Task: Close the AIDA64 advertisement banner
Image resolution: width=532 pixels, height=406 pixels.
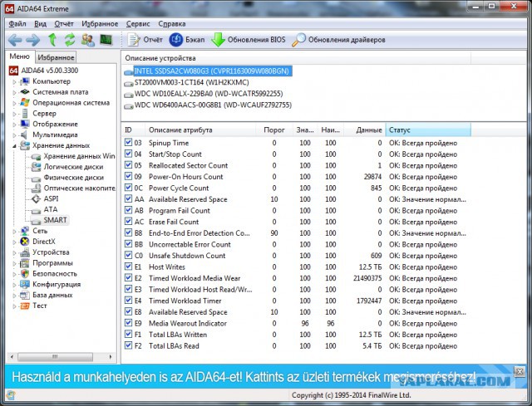Action: tap(519, 372)
